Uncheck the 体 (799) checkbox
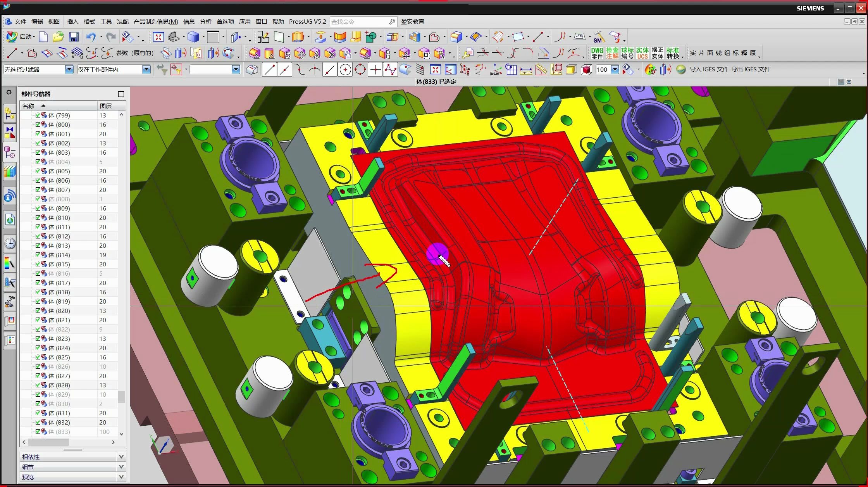 click(x=38, y=115)
